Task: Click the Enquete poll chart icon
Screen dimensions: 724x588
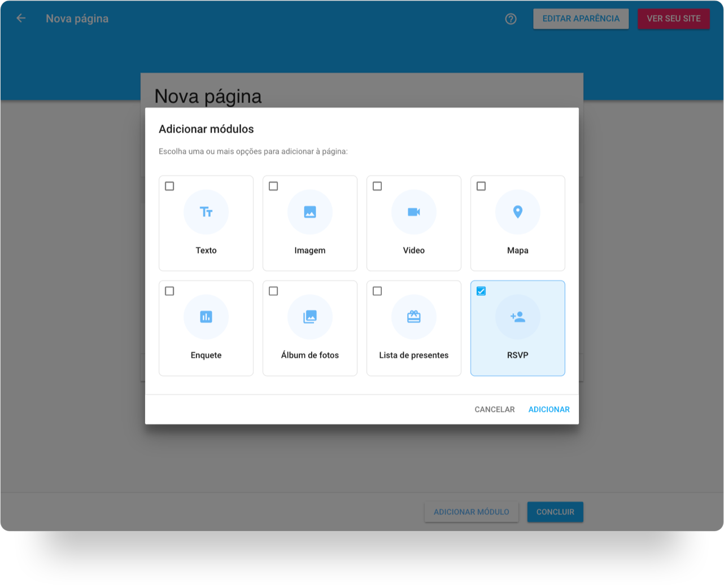Action: [206, 317]
